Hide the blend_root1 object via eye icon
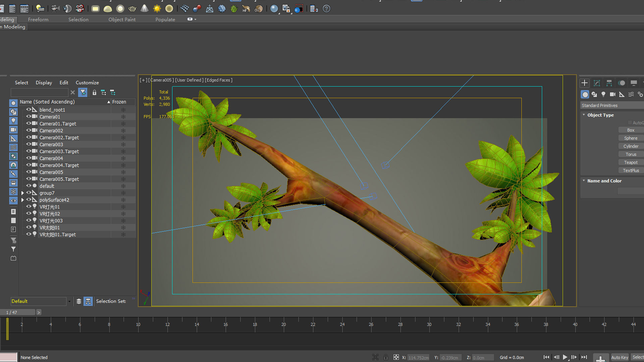644x362 pixels. (x=29, y=110)
